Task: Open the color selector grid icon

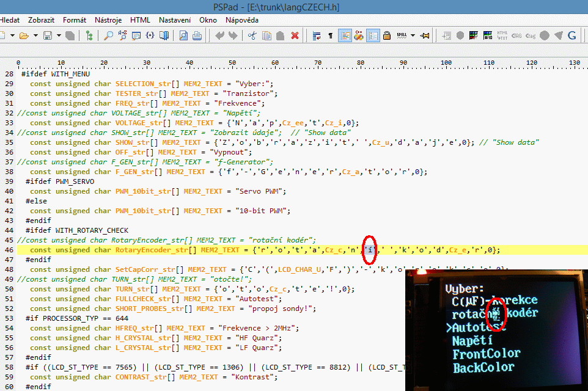Action: [x=474, y=35]
